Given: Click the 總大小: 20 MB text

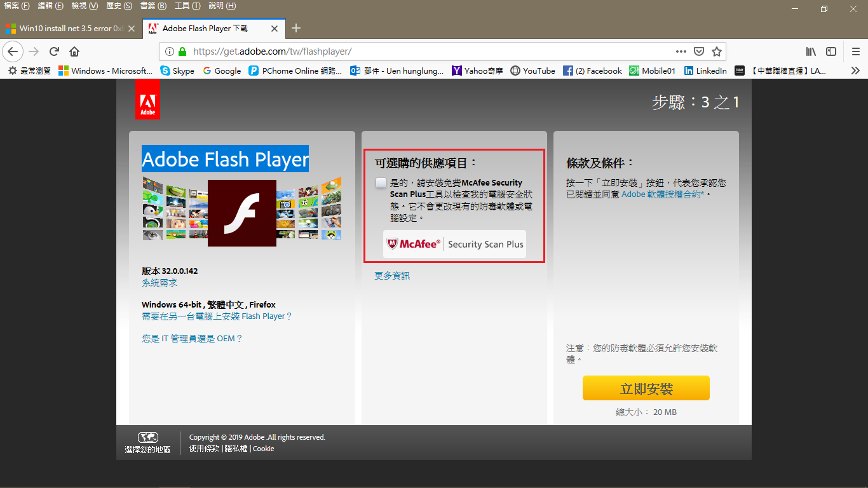Looking at the screenshot, I should pyautogui.click(x=646, y=412).
